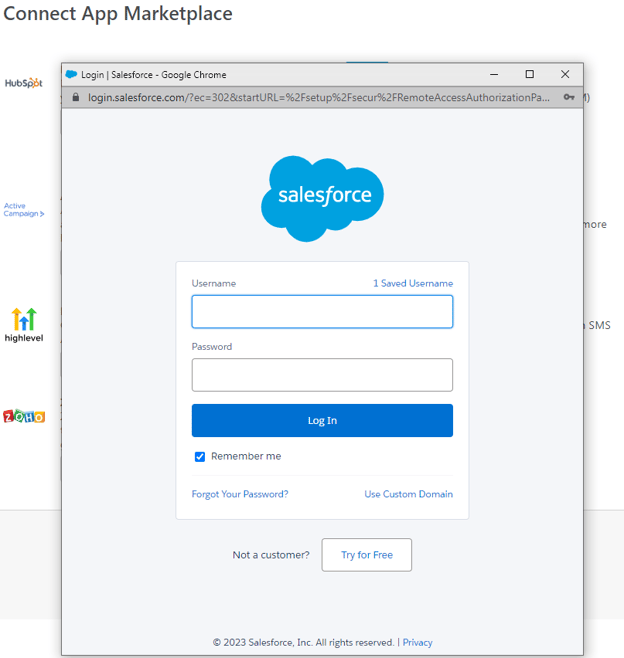Viewport: 624px width, 658px height.
Task: Follow the Forgot Your Password link
Action: 240,494
